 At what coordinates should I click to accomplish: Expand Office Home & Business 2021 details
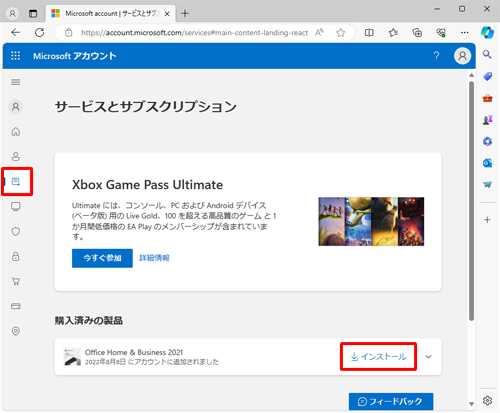tap(429, 357)
